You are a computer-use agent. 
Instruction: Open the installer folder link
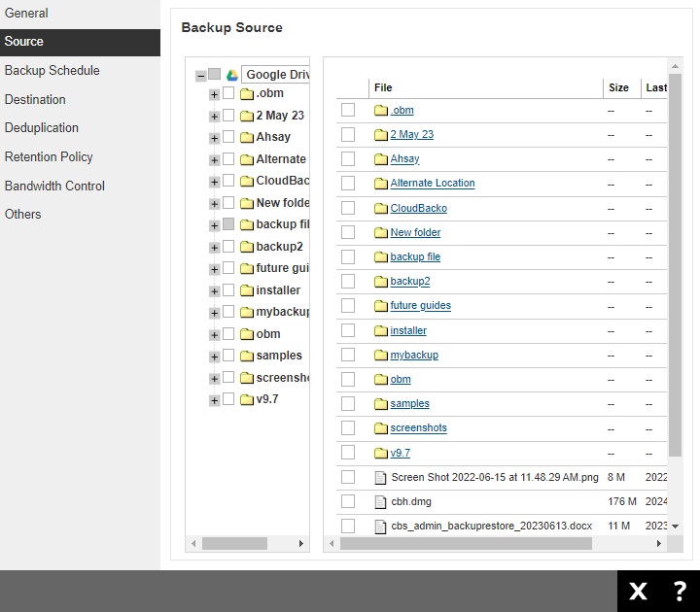coord(408,330)
